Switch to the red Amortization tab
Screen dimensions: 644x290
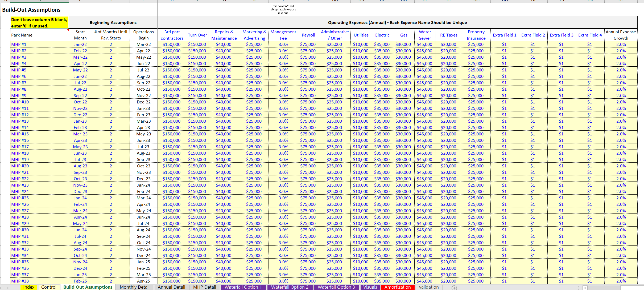pyautogui.click(x=398, y=287)
